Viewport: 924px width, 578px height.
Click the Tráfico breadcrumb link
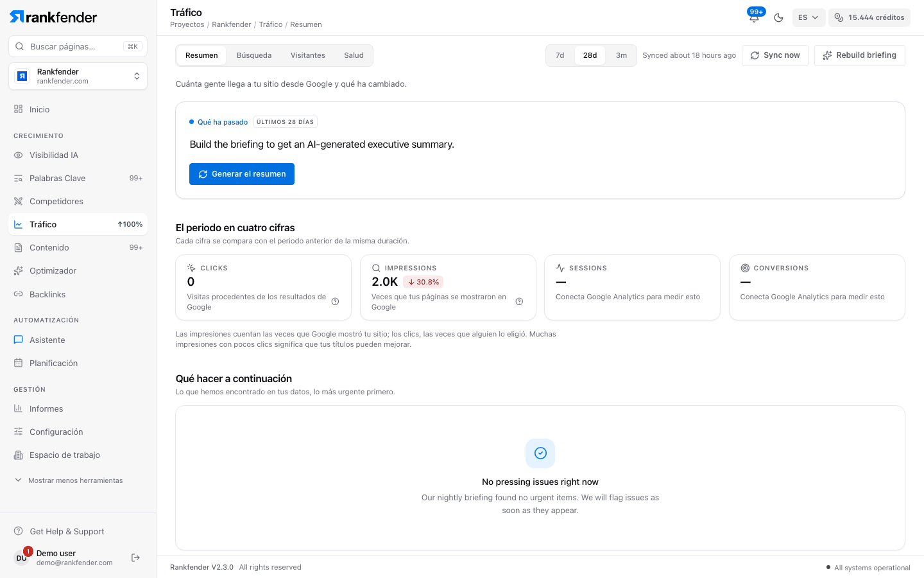pos(271,24)
